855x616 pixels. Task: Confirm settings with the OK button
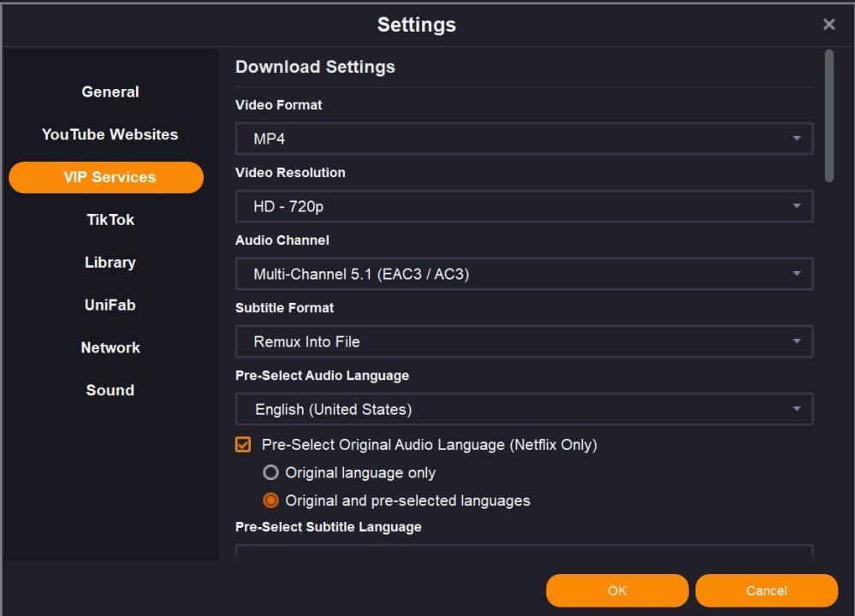click(617, 590)
